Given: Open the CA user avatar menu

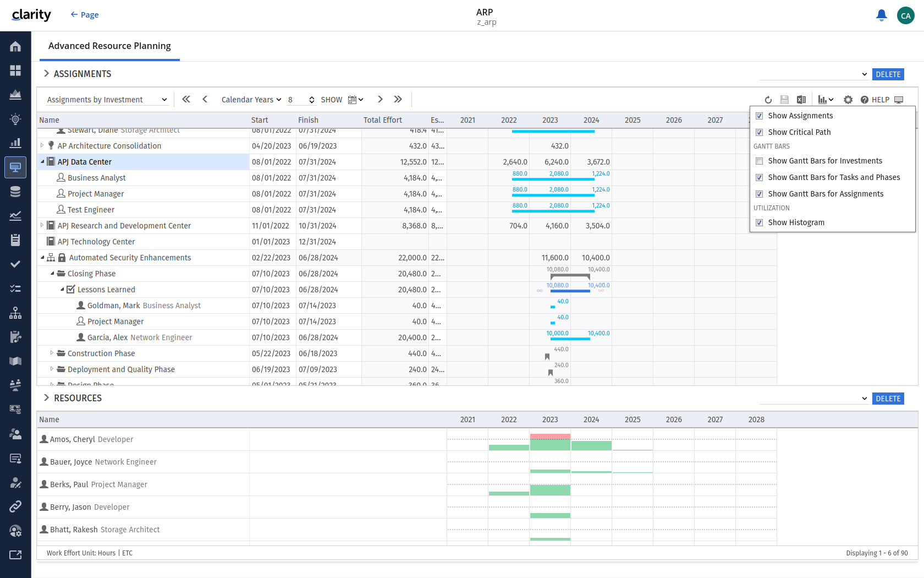Looking at the screenshot, I should [906, 15].
